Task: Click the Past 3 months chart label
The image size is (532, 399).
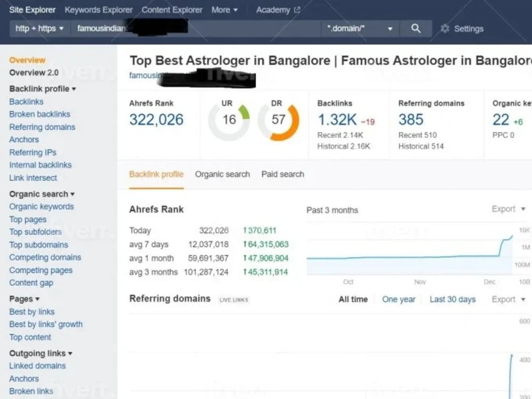Action: coord(332,210)
